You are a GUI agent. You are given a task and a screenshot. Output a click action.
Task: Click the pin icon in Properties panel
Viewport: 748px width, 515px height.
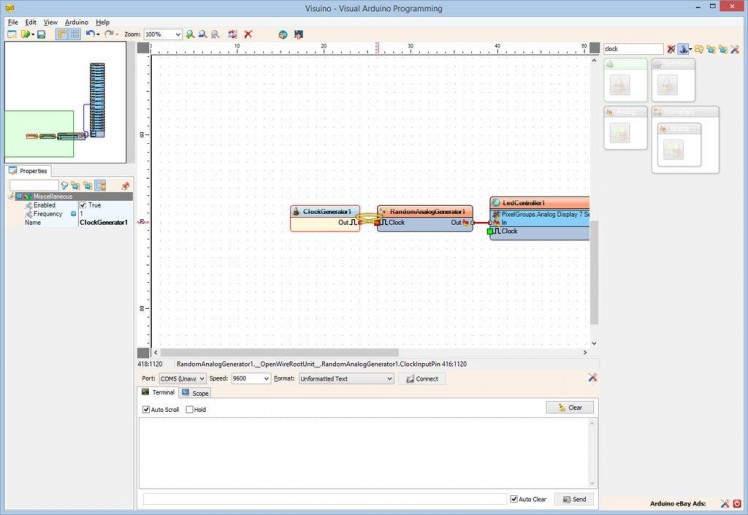(125, 185)
